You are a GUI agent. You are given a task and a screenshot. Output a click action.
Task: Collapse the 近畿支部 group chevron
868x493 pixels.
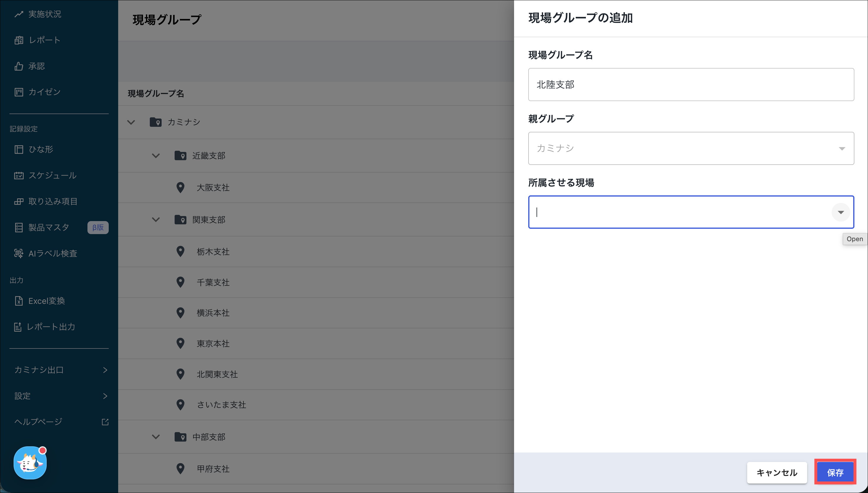[156, 156]
